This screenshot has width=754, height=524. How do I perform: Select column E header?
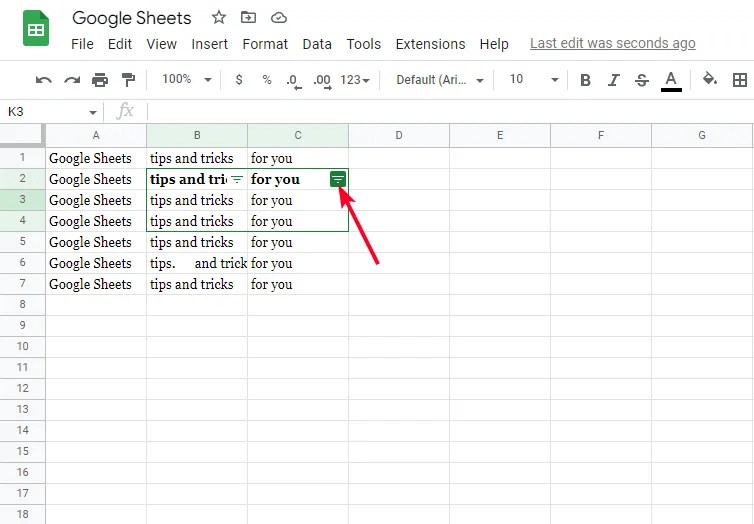tap(500, 136)
